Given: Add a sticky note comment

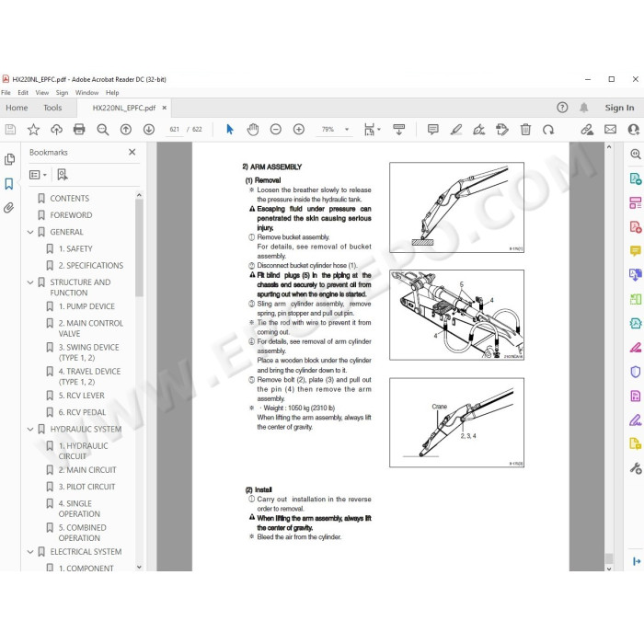Looking at the screenshot, I should tap(433, 130).
